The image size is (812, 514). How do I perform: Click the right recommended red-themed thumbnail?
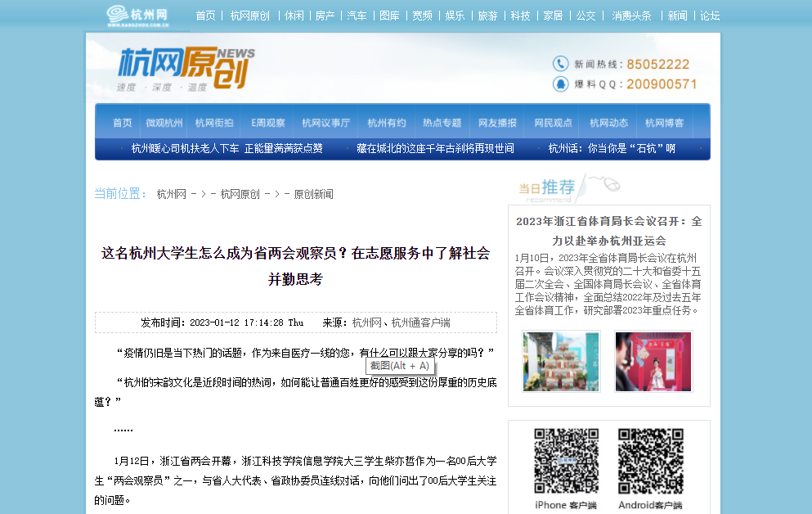tap(653, 361)
